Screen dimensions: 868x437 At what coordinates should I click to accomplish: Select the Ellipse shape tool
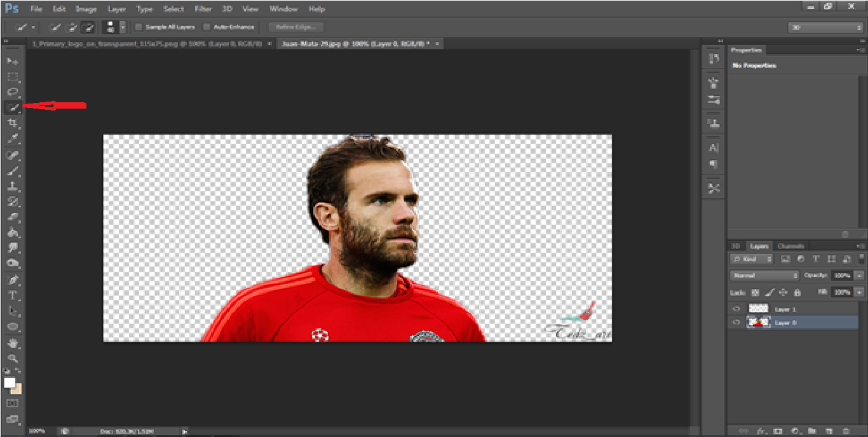[x=12, y=326]
